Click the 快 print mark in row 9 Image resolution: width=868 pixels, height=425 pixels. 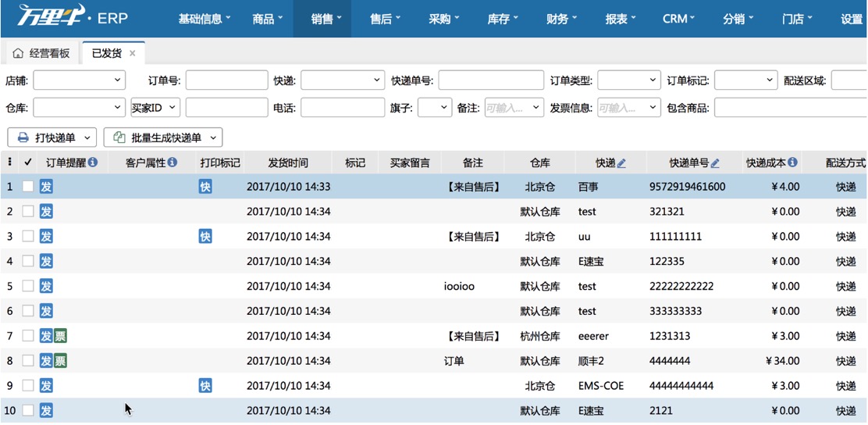205,386
